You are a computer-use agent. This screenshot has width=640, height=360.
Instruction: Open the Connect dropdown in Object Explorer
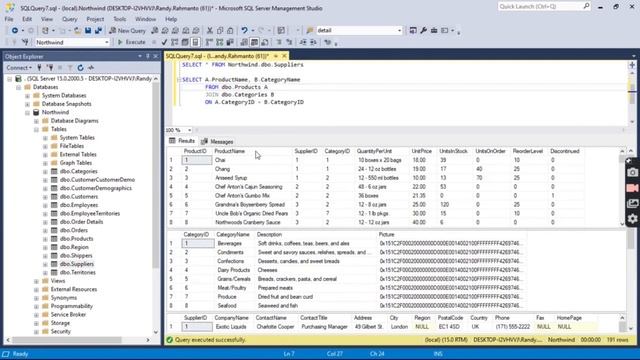[19, 68]
